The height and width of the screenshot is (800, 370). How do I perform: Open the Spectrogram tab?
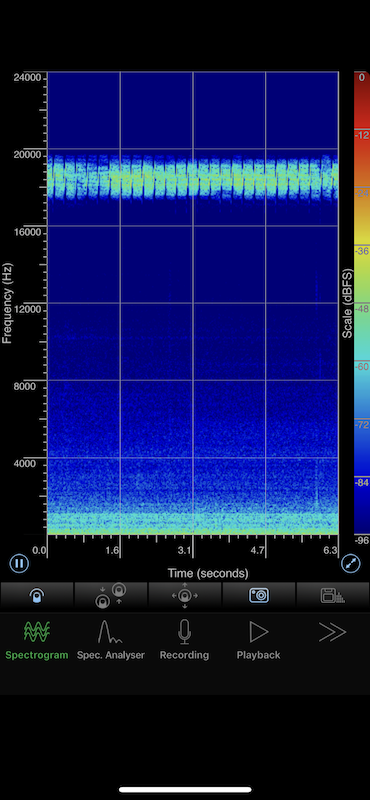pyautogui.click(x=37, y=640)
